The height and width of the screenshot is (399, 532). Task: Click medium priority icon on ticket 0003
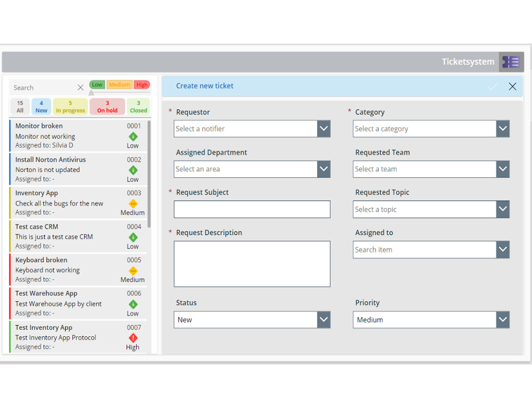[x=133, y=204]
